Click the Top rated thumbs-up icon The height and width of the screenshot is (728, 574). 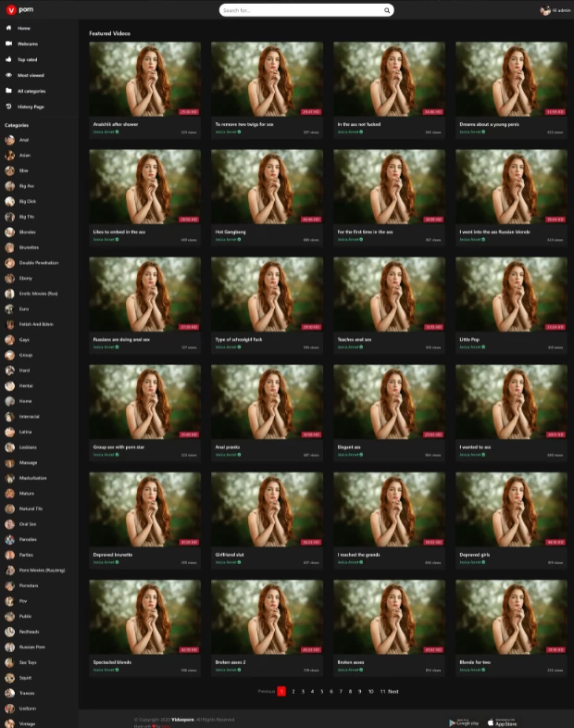[8, 59]
